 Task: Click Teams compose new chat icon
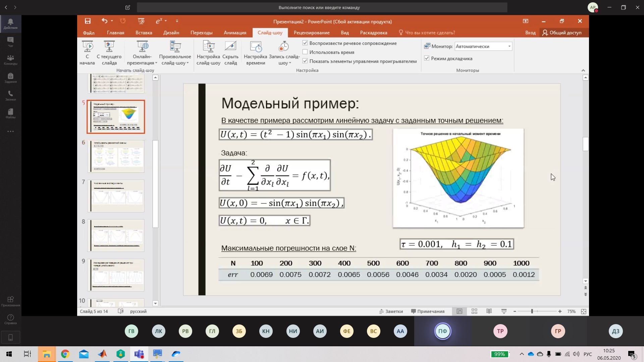click(x=127, y=7)
